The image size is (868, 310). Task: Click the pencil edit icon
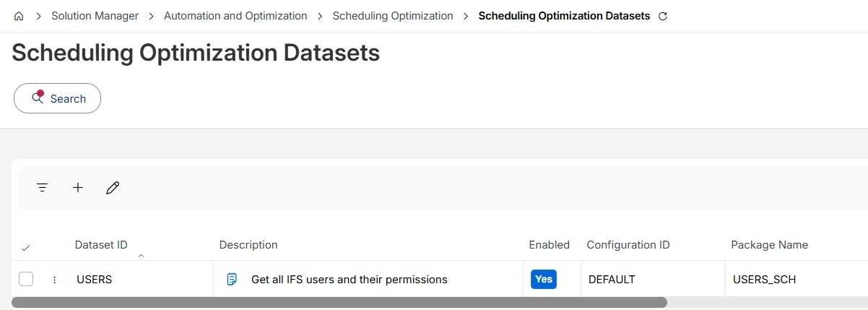tap(113, 188)
